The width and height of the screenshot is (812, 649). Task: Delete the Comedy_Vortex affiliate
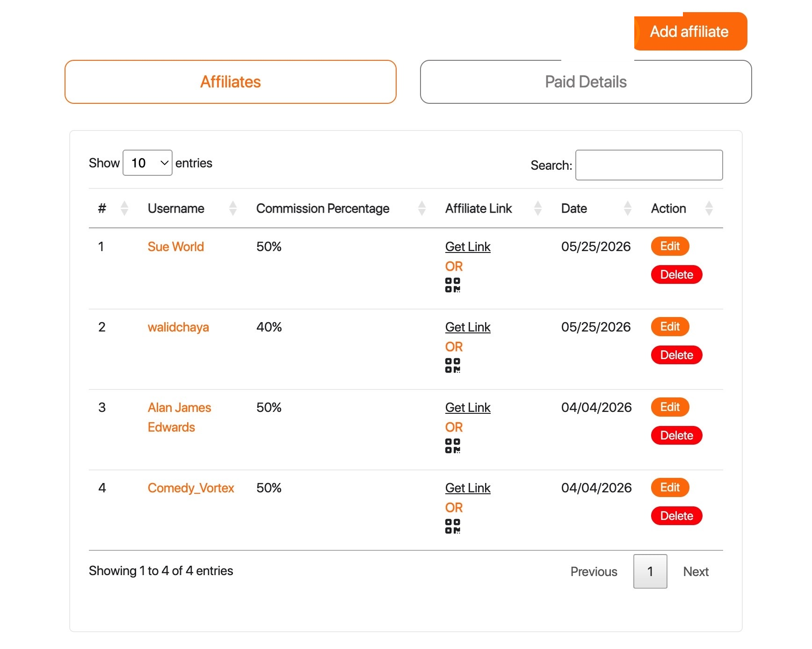(677, 516)
